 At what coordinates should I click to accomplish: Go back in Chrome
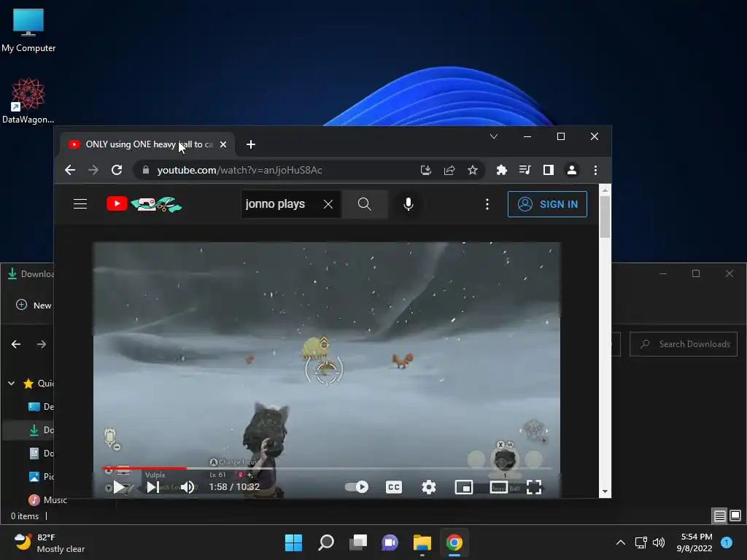(70, 170)
